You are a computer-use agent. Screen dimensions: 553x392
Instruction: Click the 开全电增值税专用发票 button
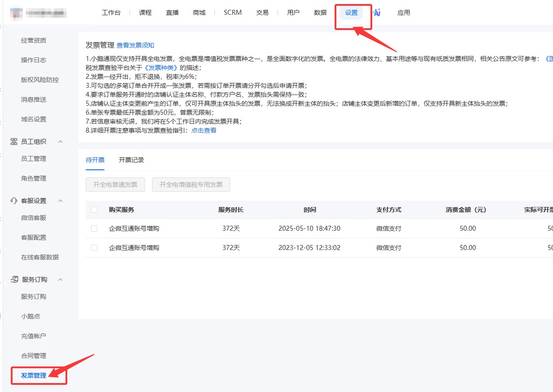[191, 185]
